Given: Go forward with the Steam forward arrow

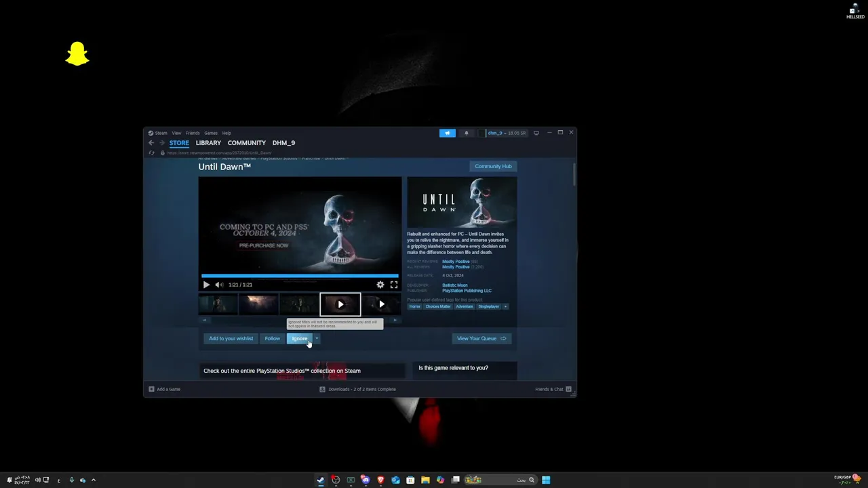Looking at the screenshot, I should coord(161,143).
